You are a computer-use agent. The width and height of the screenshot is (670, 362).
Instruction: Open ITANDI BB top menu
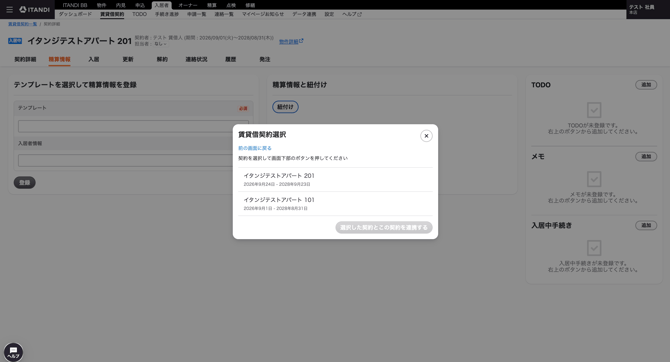point(75,5)
